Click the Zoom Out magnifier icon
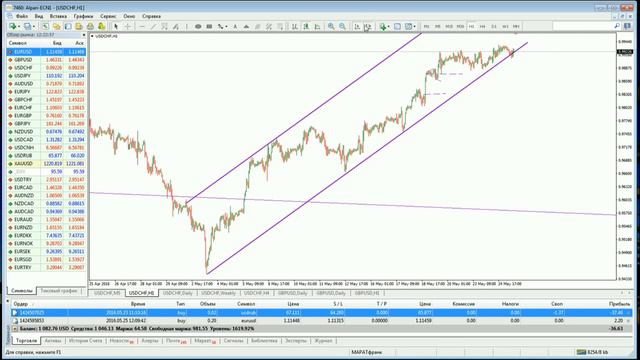Screen dimensions: 640x360 click(342, 27)
